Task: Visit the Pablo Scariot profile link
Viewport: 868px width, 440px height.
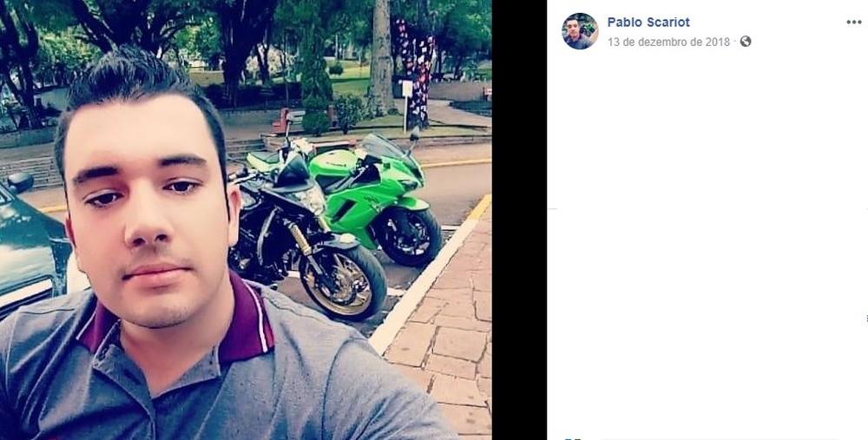Action: point(648,23)
